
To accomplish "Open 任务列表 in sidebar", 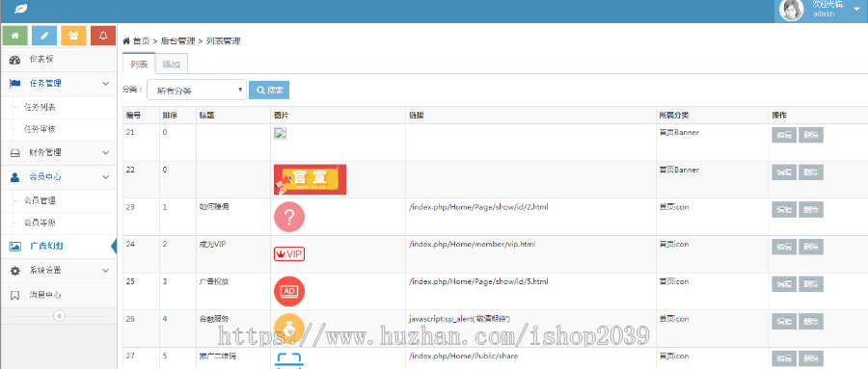I will coord(40,107).
